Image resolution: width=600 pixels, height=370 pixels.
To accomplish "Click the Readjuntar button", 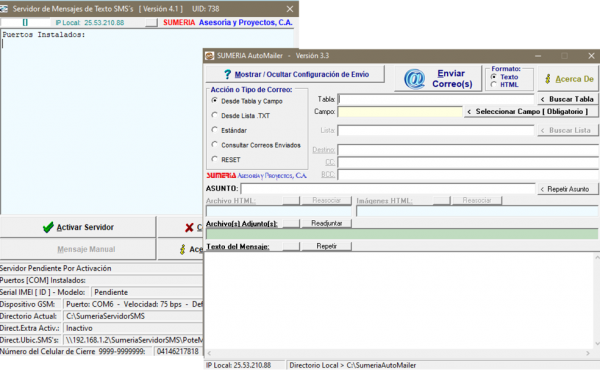I will coord(326,223).
